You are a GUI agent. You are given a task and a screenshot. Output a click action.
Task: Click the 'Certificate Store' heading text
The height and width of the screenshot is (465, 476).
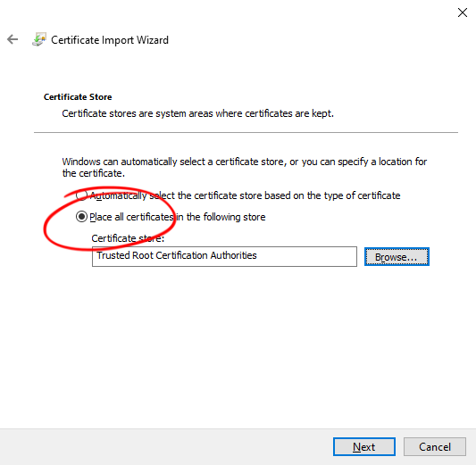(x=78, y=97)
